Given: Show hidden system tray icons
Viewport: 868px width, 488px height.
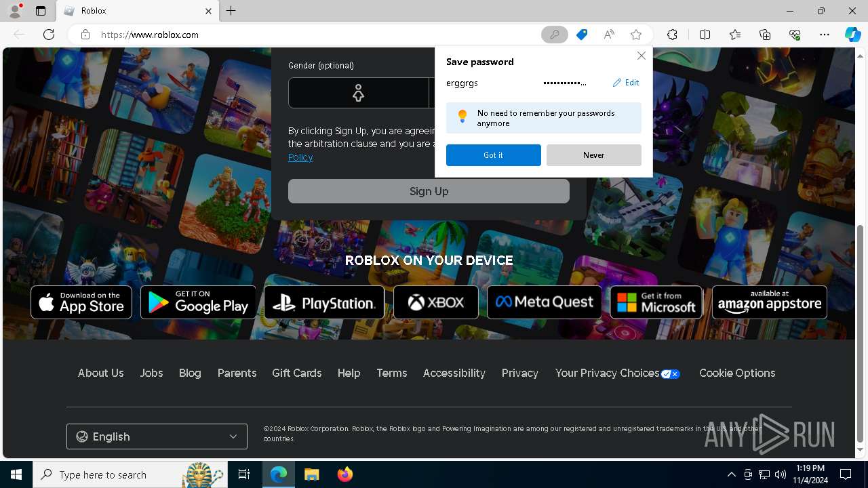Looking at the screenshot, I should click(x=731, y=474).
